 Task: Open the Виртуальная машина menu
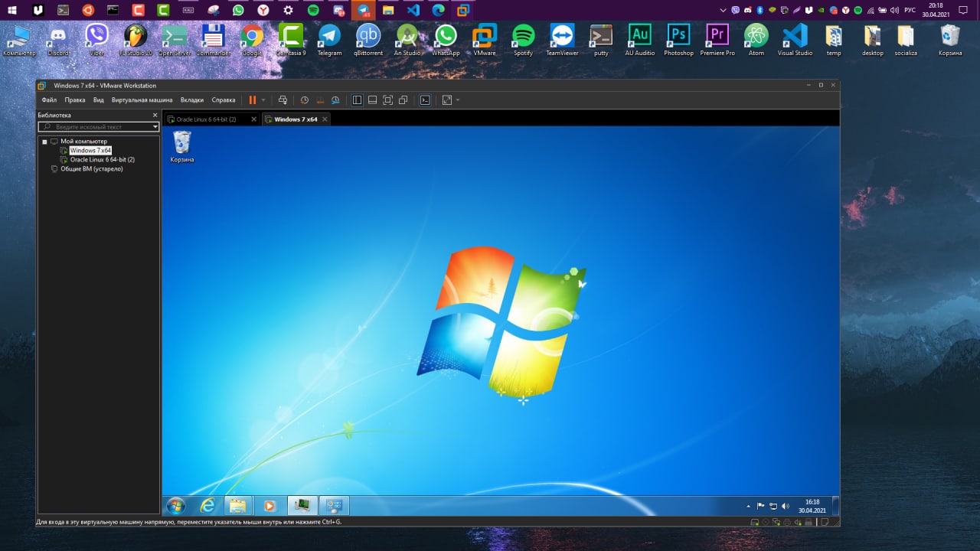click(x=142, y=100)
